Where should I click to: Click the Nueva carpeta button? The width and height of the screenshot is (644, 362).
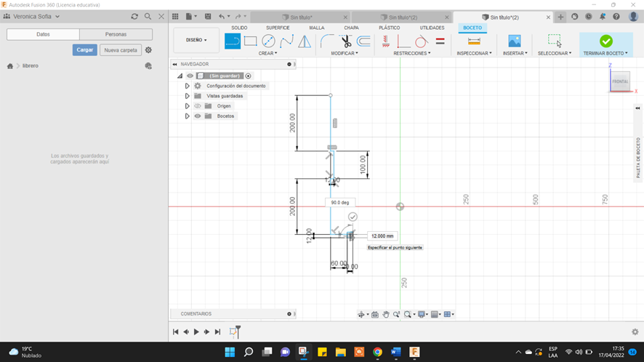[121, 49]
